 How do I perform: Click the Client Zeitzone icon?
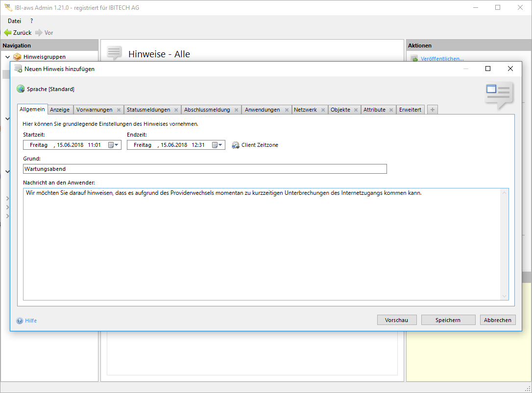pyautogui.click(x=236, y=145)
